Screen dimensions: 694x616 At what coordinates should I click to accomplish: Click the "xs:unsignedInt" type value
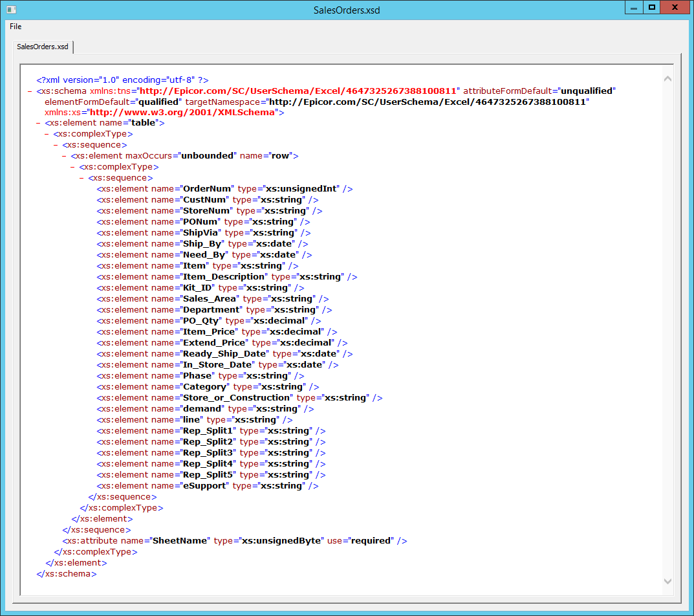(301, 189)
